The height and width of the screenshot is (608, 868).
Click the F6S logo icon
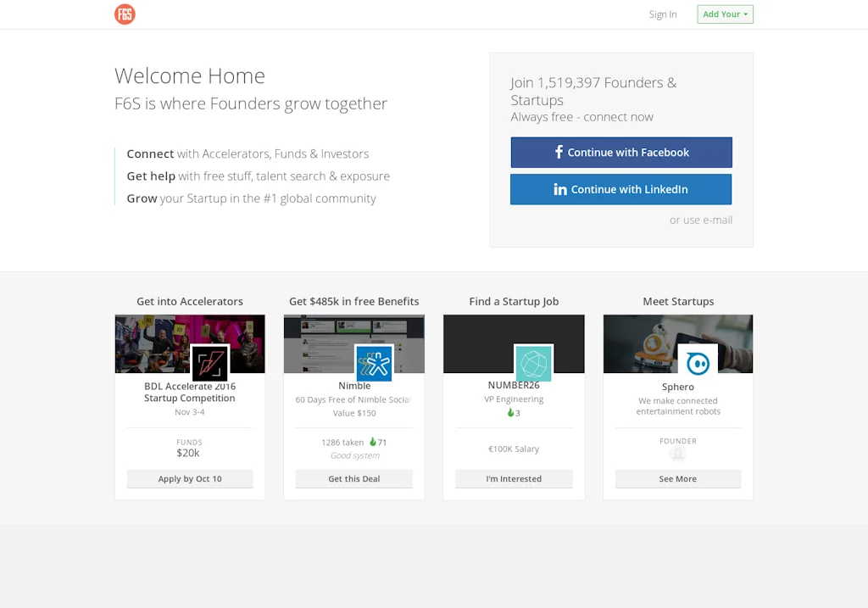[x=125, y=14]
